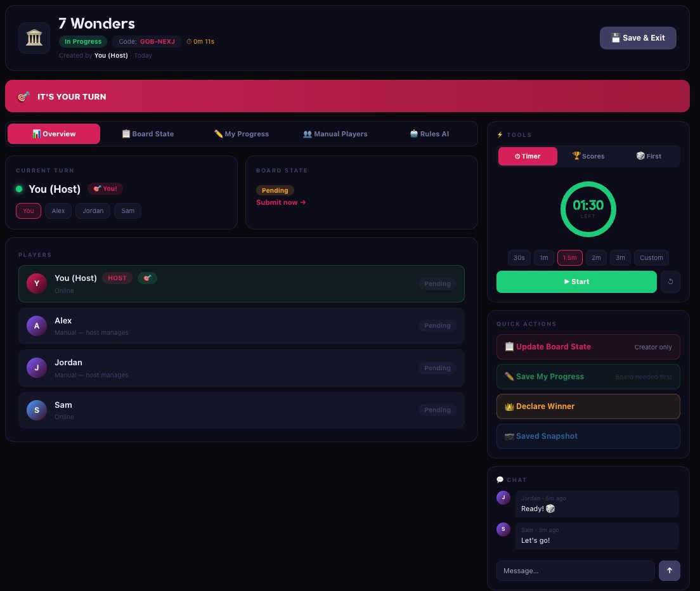Click Sam's Let's go! chat message
The image size is (700, 591).
click(597, 536)
